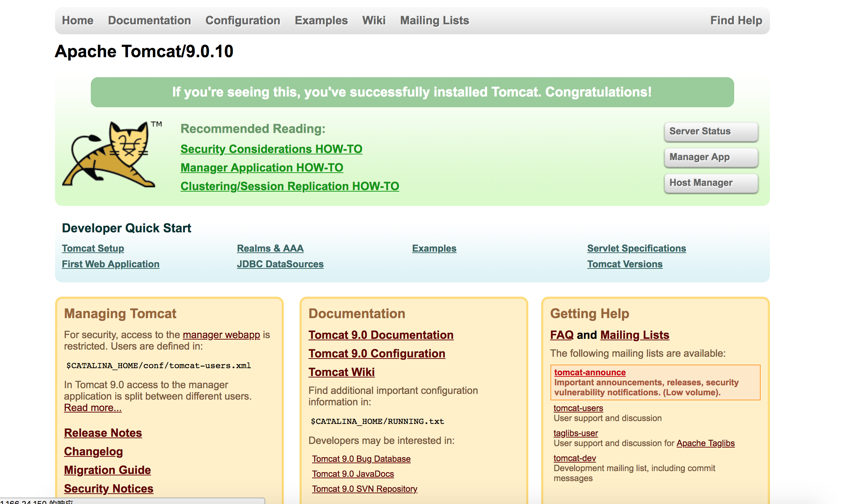
Task: Open the Manager App panel
Action: point(711,157)
